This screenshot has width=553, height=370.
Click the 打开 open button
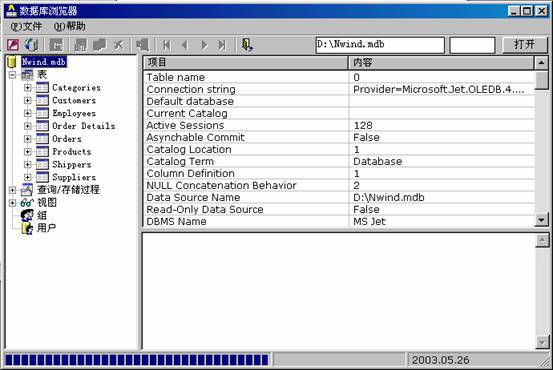(524, 45)
